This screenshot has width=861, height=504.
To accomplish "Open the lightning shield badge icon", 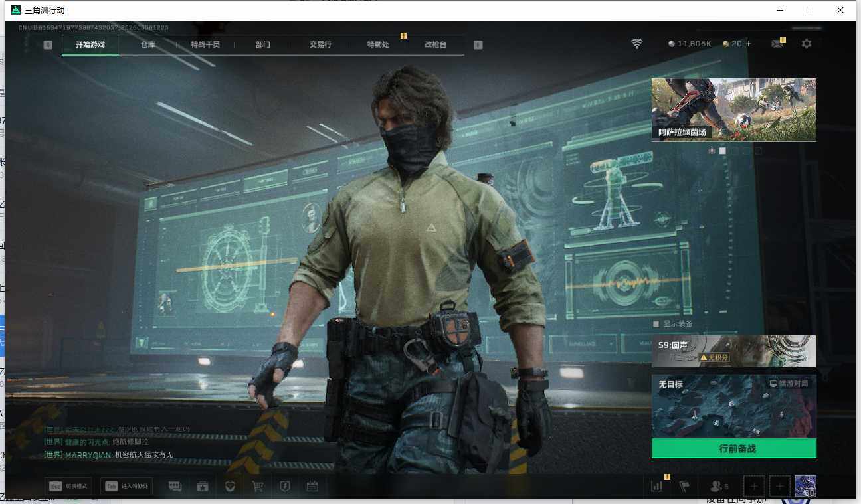I will point(285,487).
